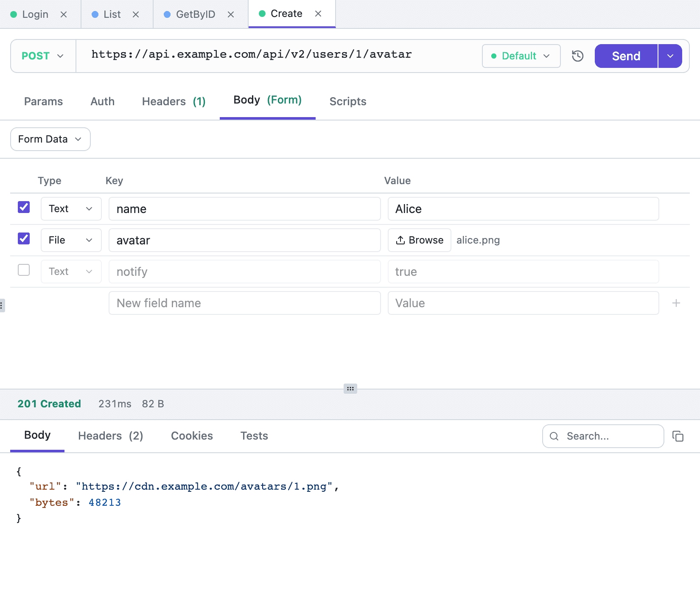Send the request
The image size is (700, 611).
coord(626,56)
